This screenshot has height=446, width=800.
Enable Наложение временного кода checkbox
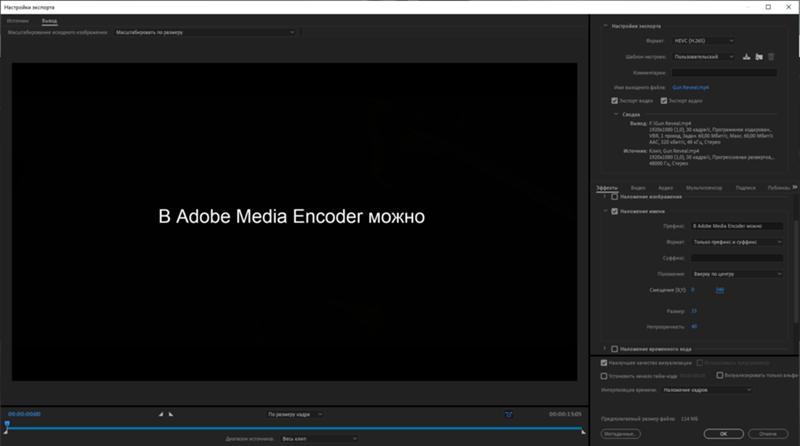[614, 349]
